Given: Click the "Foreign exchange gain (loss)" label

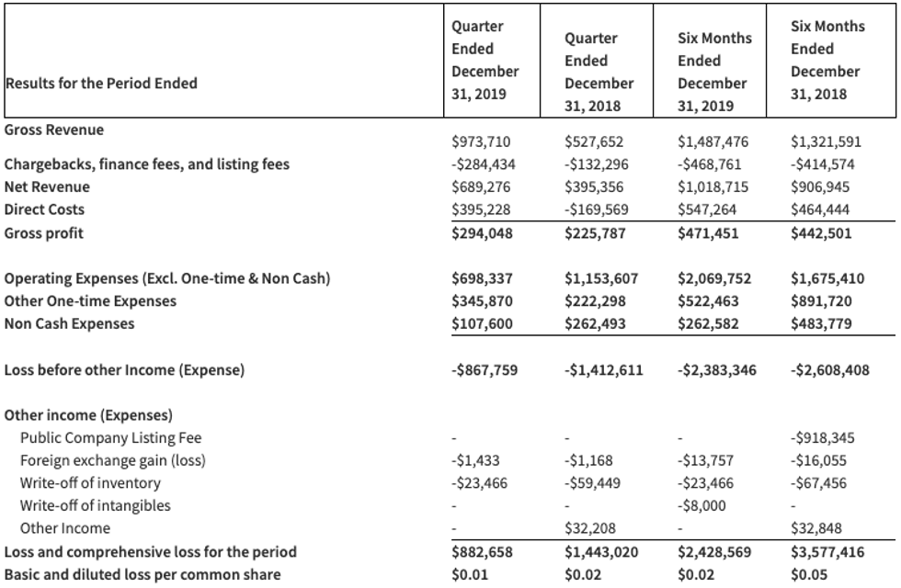Looking at the screenshot, I should point(112,460).
